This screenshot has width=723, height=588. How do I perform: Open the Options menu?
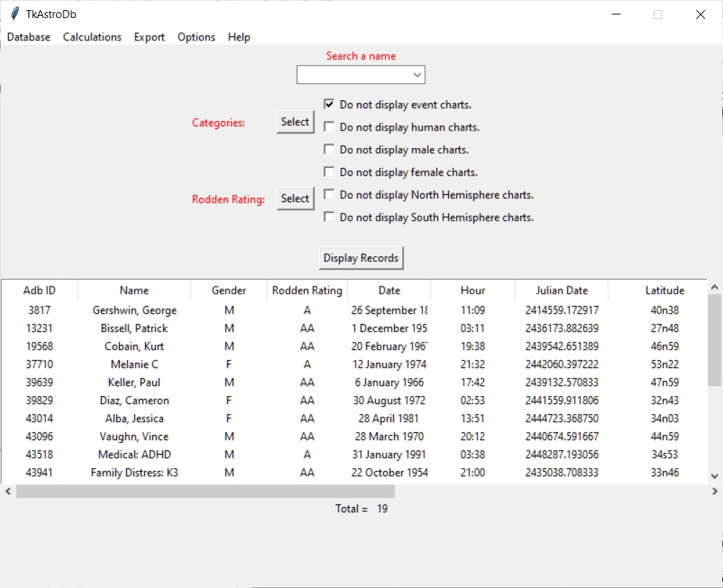coord(196,37)
